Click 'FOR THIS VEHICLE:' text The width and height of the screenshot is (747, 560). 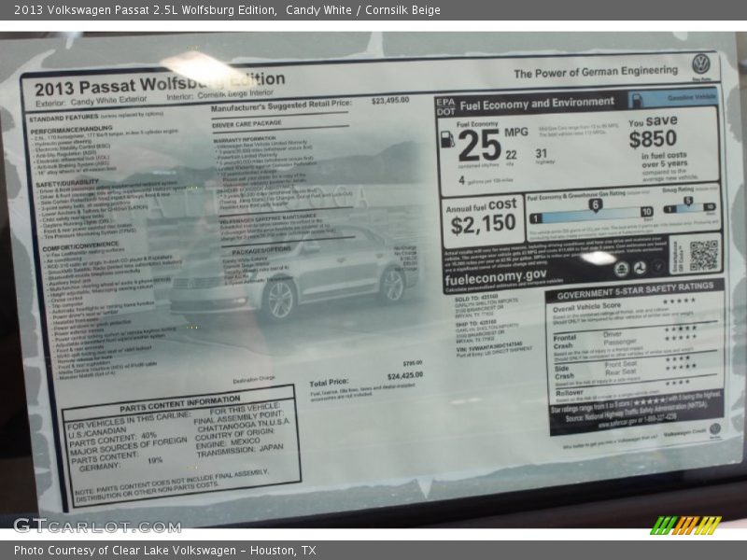pos(245,409)
